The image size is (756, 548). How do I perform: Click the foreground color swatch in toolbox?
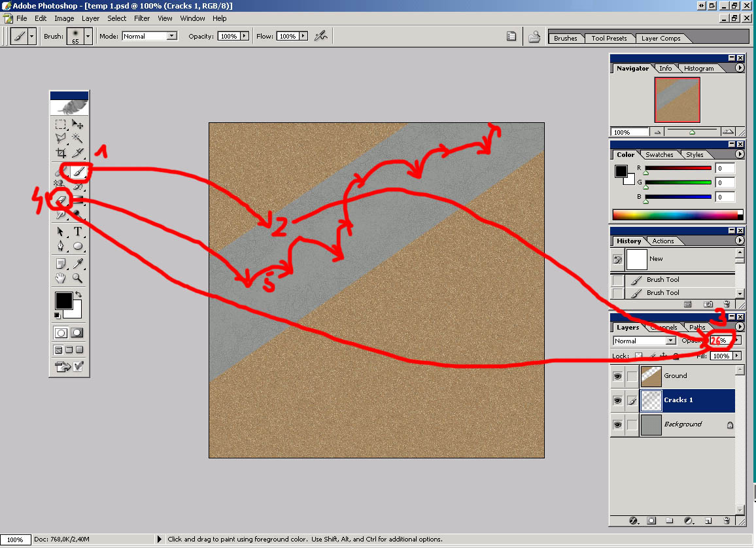pos(63,300)
